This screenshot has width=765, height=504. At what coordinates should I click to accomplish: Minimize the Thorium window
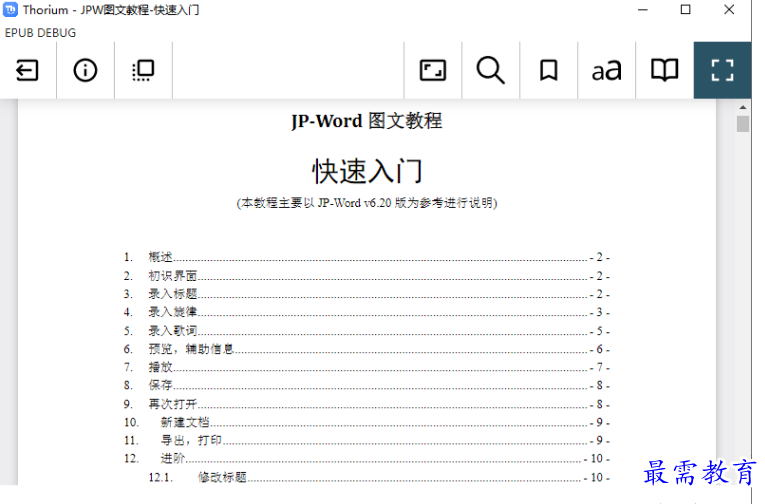pos(643,10)
